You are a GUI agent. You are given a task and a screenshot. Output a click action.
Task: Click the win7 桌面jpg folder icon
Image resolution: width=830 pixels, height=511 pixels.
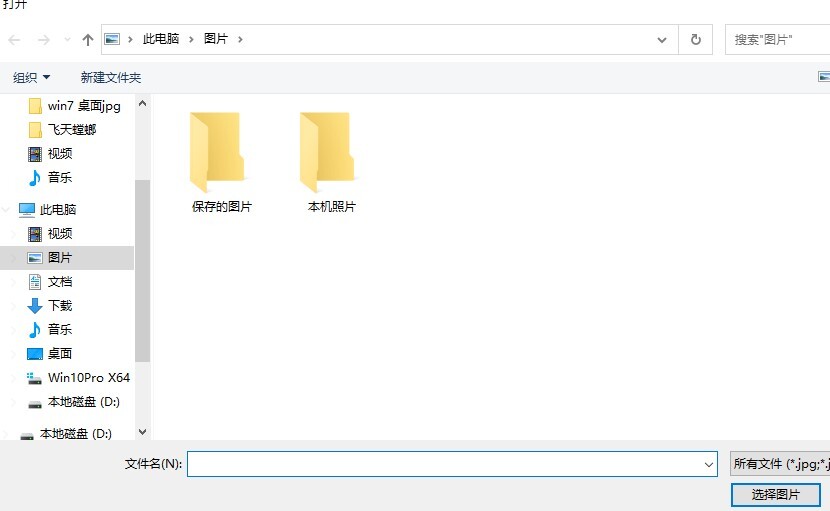pyautogui.click(x=35, y=106)
